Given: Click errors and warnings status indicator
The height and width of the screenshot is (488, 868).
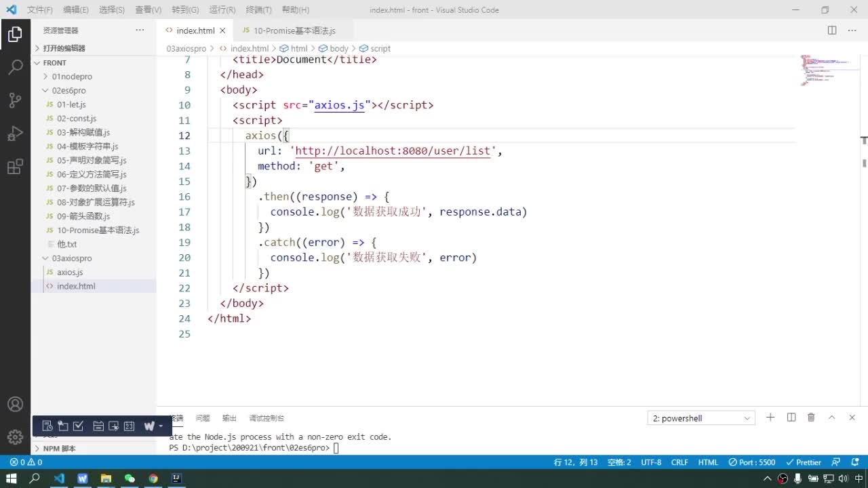Looking at the screenshot, I should tap(26, 462).
